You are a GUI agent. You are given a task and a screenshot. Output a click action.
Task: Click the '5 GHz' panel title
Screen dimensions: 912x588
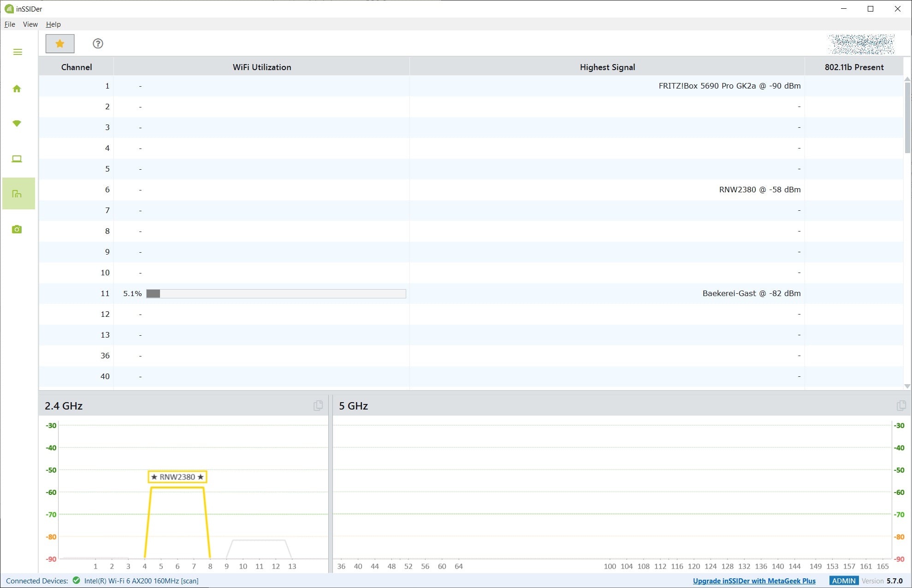click(x=353, y=406)
